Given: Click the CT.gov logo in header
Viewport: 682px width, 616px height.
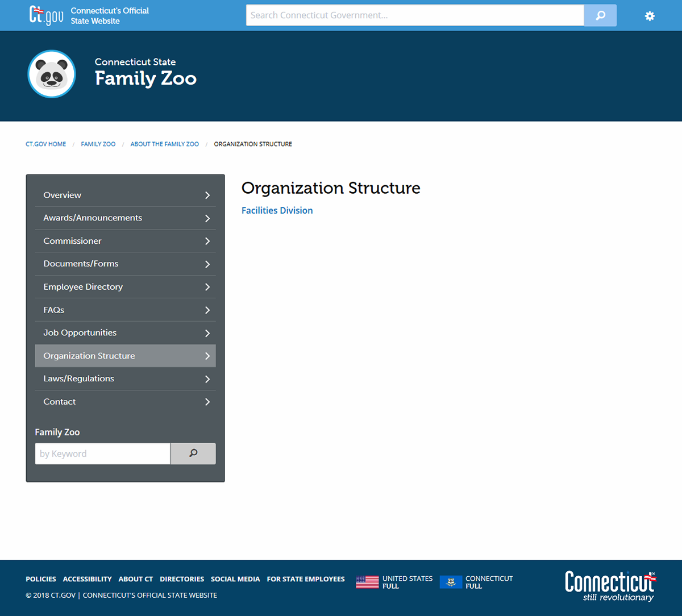Looking at the screenshot, I should pyautogui.click(x=46, y=15).
